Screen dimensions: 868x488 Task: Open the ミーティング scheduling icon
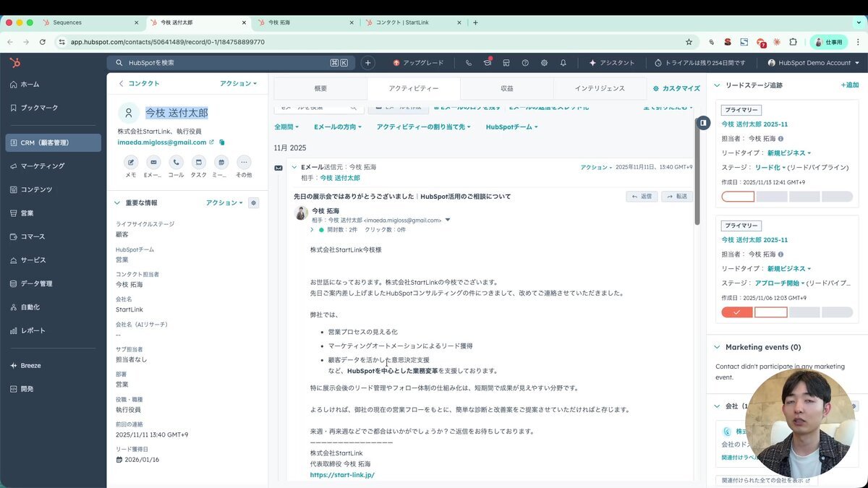(x=221, y=162)
